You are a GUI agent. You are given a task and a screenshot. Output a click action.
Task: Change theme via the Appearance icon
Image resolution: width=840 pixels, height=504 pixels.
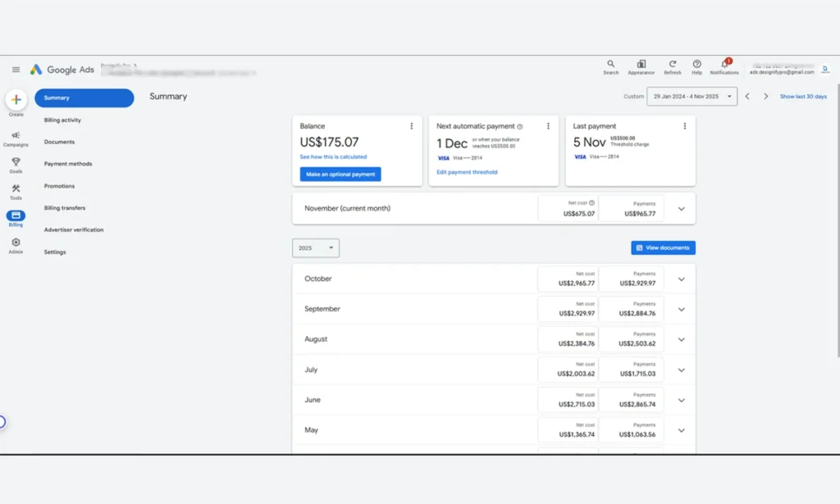(641, 64)
